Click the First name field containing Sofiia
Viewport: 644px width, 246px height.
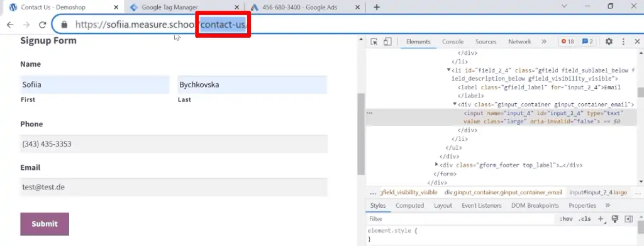[x=94, y=84]
